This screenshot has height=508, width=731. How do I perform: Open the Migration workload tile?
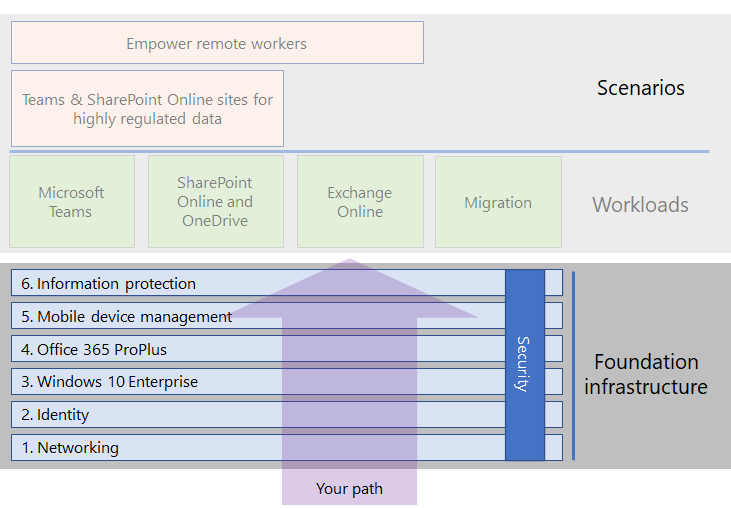(x=498, y=202)
